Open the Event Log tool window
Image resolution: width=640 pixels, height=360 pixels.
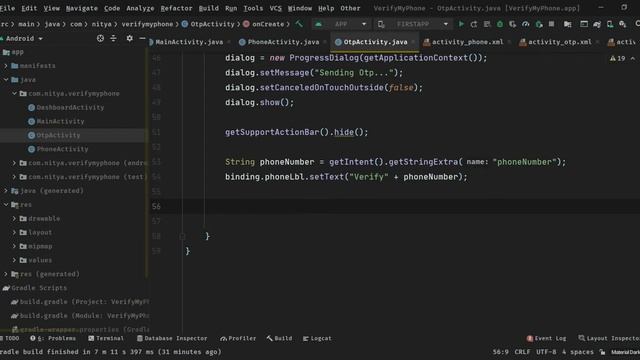(x=546, y=338)
